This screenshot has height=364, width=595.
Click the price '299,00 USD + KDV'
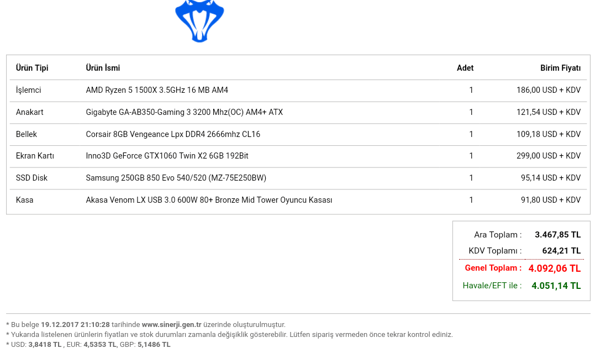click(x=549, y=156)
